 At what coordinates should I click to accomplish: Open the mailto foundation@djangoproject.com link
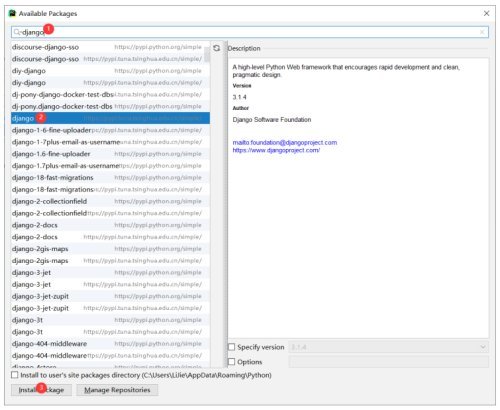285,142
